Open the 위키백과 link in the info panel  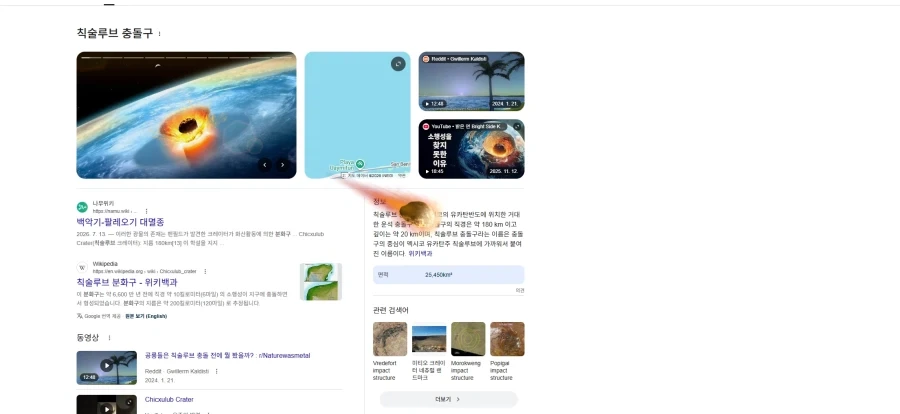pyautogui.click(x=420, y=253)
